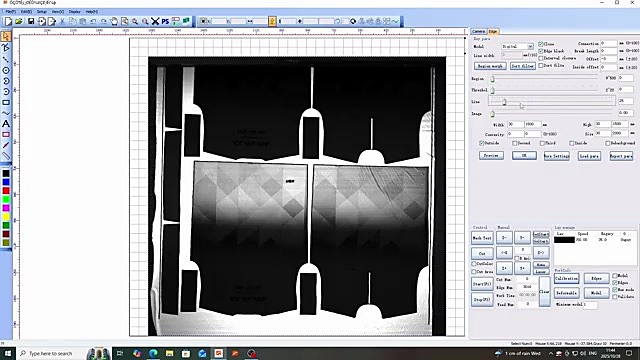The width and height of the screenshot is (640, 360).
Task: Pick the magenta color swatch in palette
Action: (x=6, y=208)
